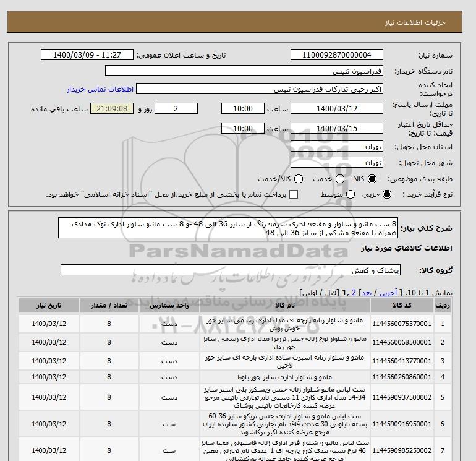This screenshot has width=476, height=461.
Task: Click the response deadline date 1400/03/12 field
Action: click(337, 108)
